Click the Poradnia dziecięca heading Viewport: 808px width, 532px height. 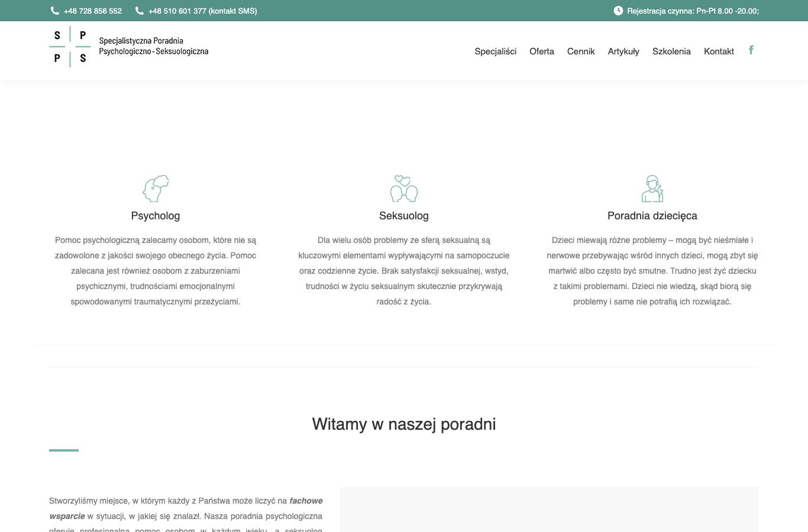[x=652, y=216]
